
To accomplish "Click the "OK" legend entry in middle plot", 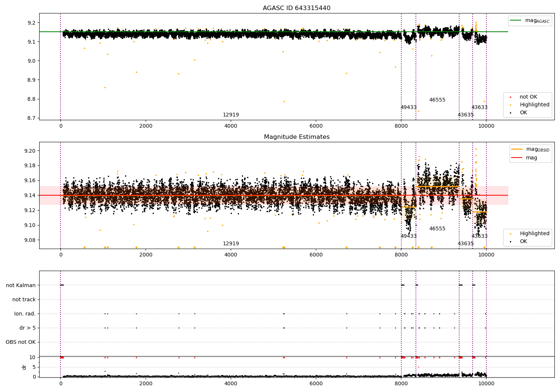I will pyautogui.click(x=519, y=242).
